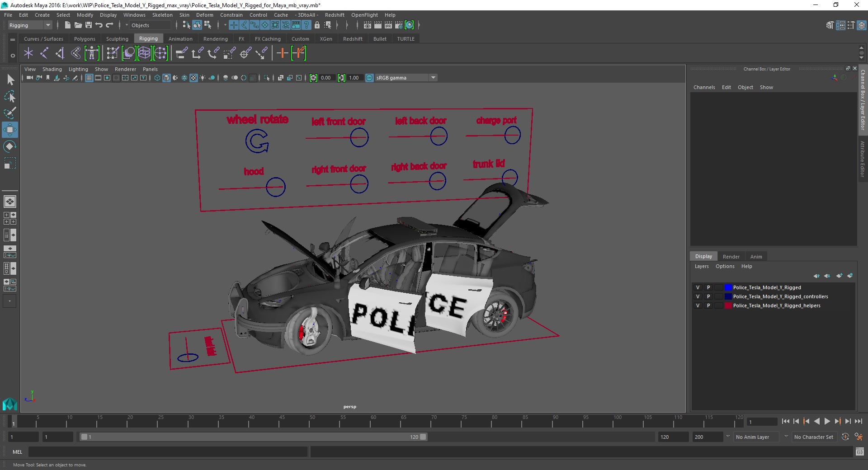Toggle visibility of Police_Tesla_Model_Y_Rigged layer
Viewport: 868px width, 470px height.
coord(698,287)
